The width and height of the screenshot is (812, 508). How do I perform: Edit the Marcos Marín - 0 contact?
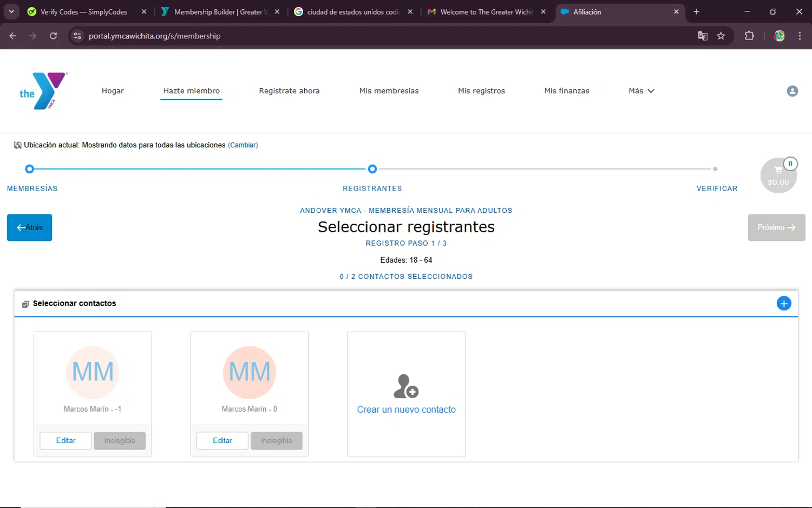point(222,441)
